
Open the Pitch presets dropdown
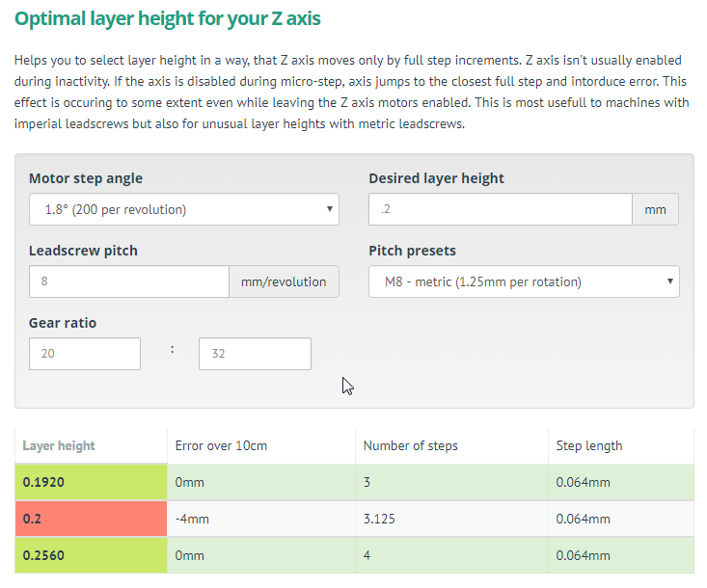[x=524, y=281]
